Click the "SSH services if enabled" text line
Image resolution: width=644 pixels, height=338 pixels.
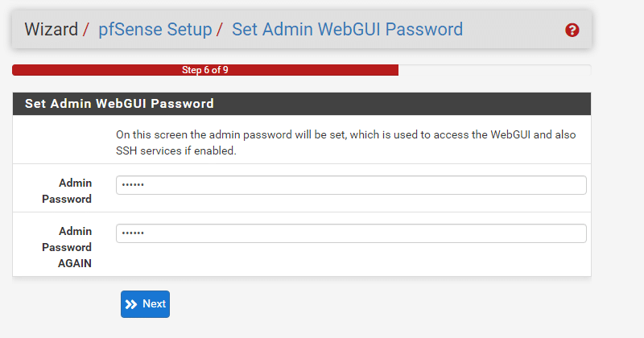tap(175, 150)
